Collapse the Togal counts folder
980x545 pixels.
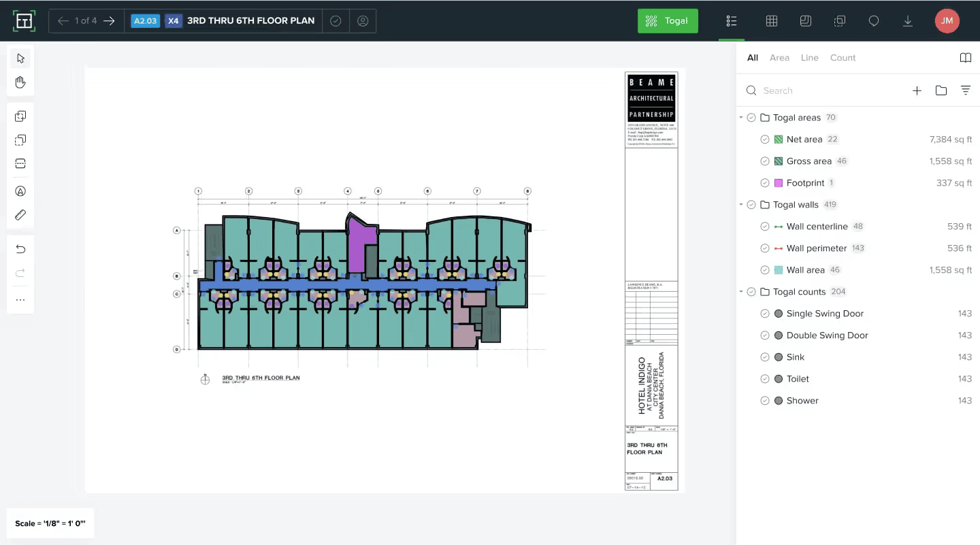pos(741,292)
